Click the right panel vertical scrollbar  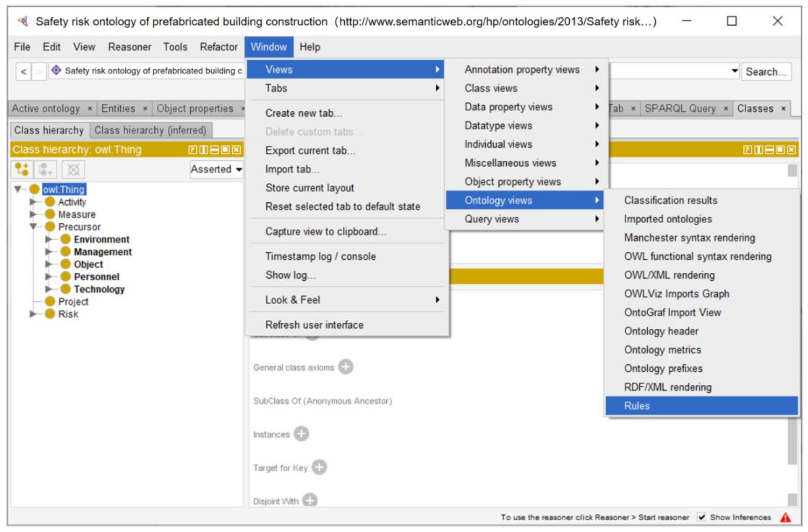[792, 441]
